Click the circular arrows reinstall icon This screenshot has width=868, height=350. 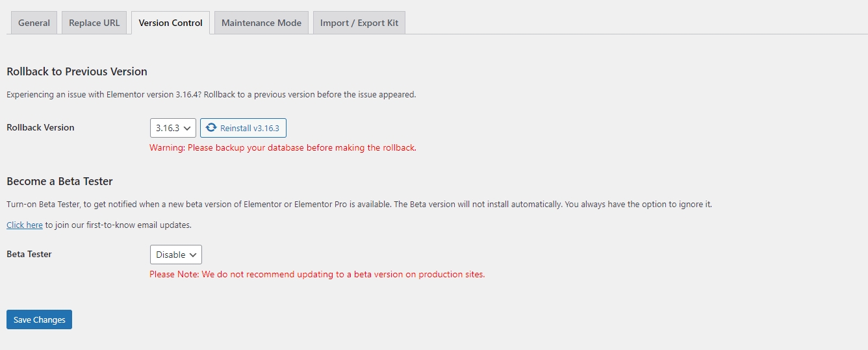211,128
